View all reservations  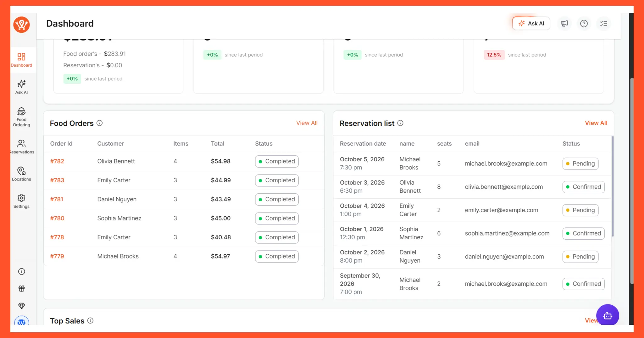click(x=596, y=123)
